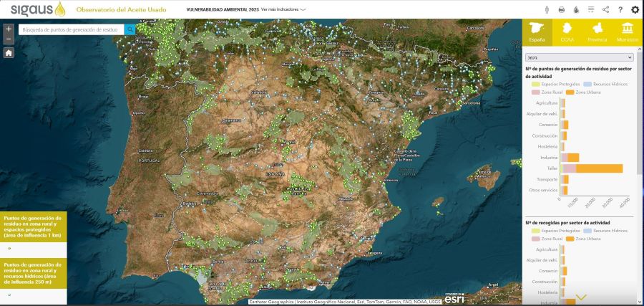The width and height of the screenshot is (644, 306).
Task: Return map to home extent
Action: click(9, 53)
